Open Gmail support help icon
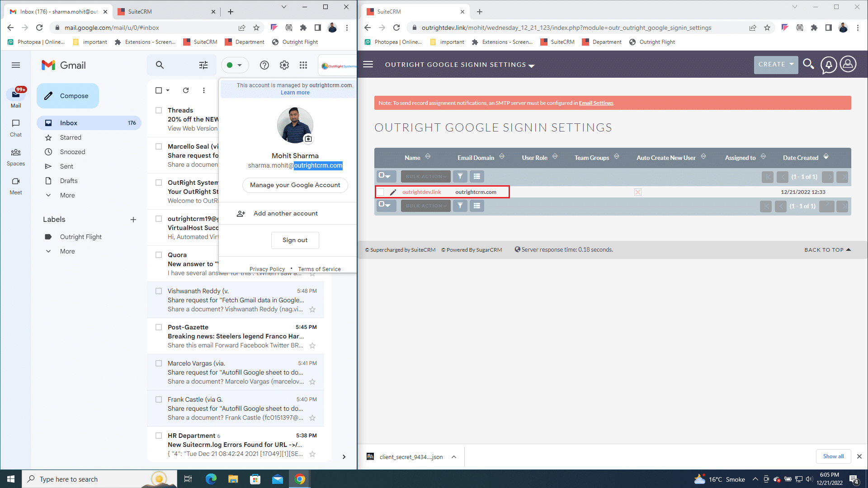 (x=264, y=65)
